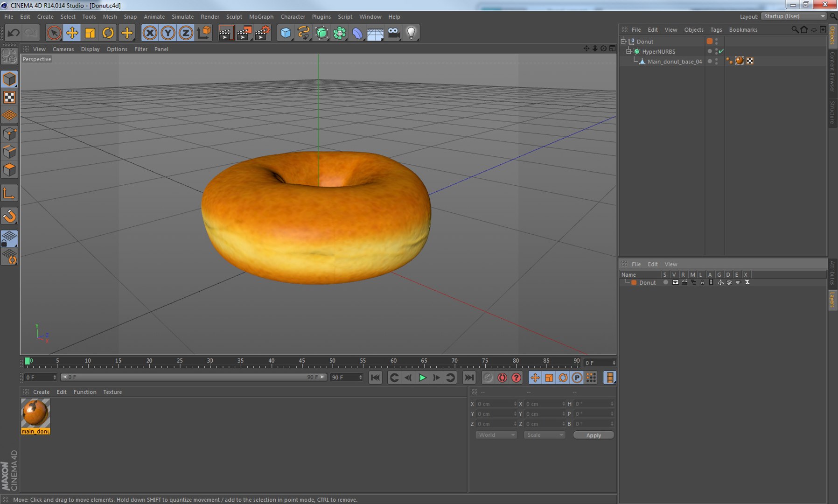Activate the Rotate tool
The image size is (838, 504).
click(x=108, y=33)
